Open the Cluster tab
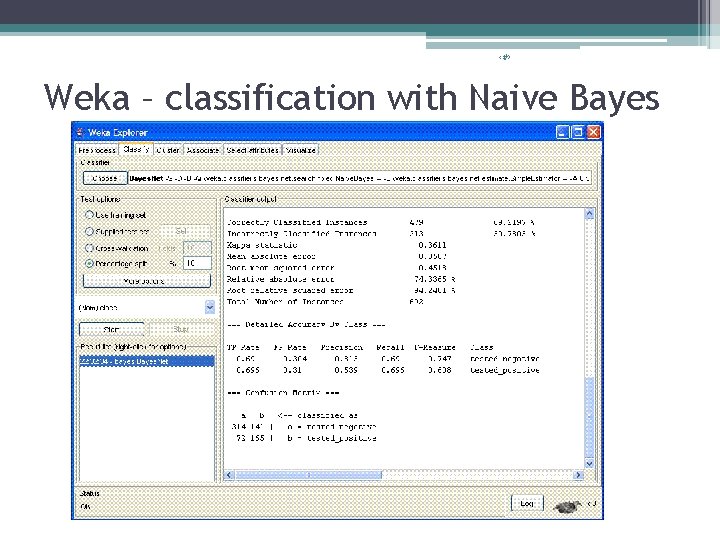Viewport: 720px width, 540px height. click(168, 150)
